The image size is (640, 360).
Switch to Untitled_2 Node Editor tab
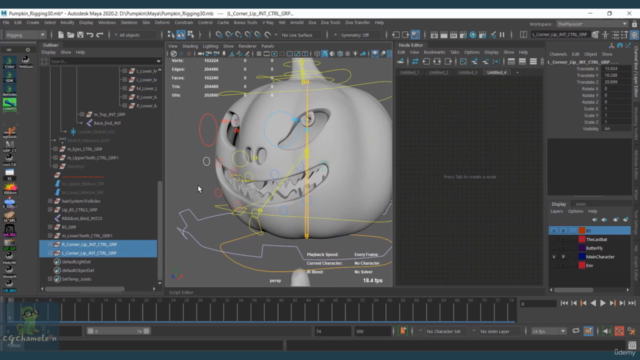[439, 72]
